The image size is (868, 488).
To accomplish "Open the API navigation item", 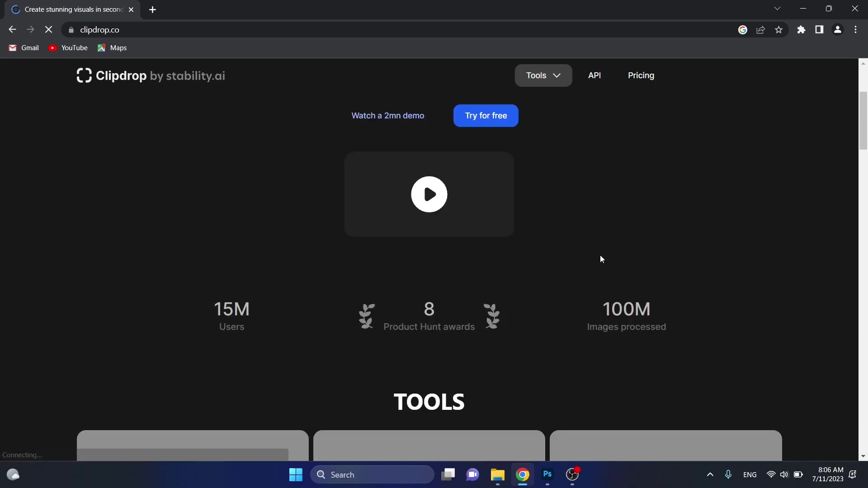I will coord(594,75).
